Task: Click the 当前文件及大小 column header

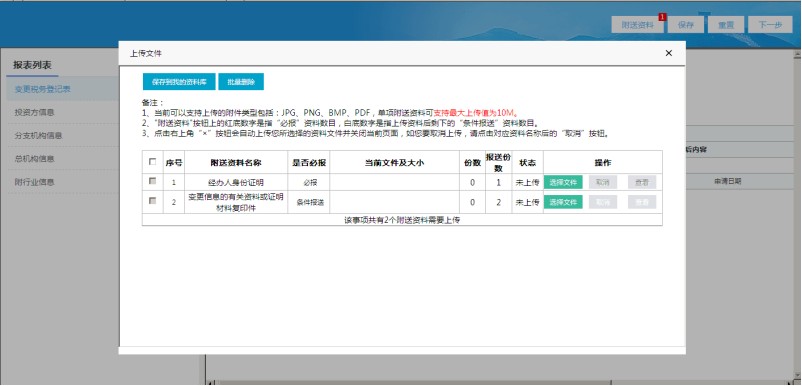Action: [x=394, y=163]
